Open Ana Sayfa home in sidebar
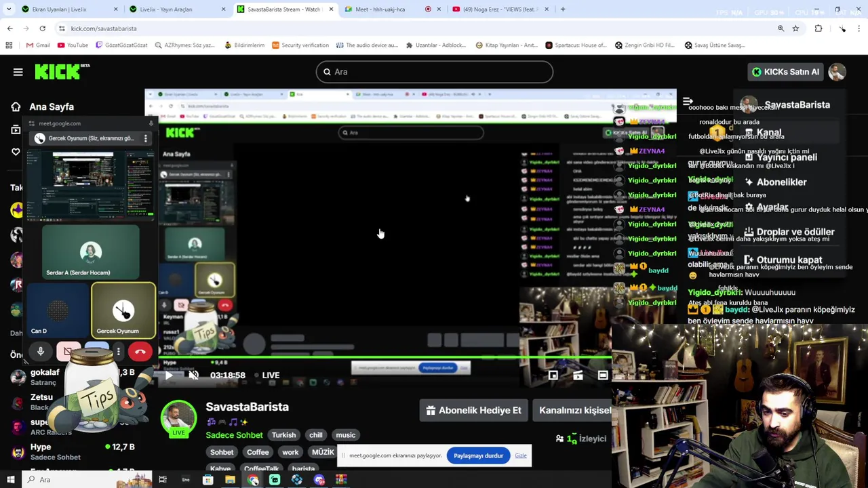Image resolution: width=868 pixels, height=488 pixels. click(43, 106)
